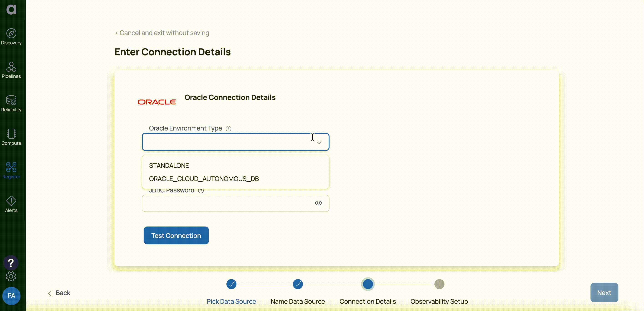Select the Register sidebar item
The height and width of the screenshot is (311, 644).
(x=11, y=171)
